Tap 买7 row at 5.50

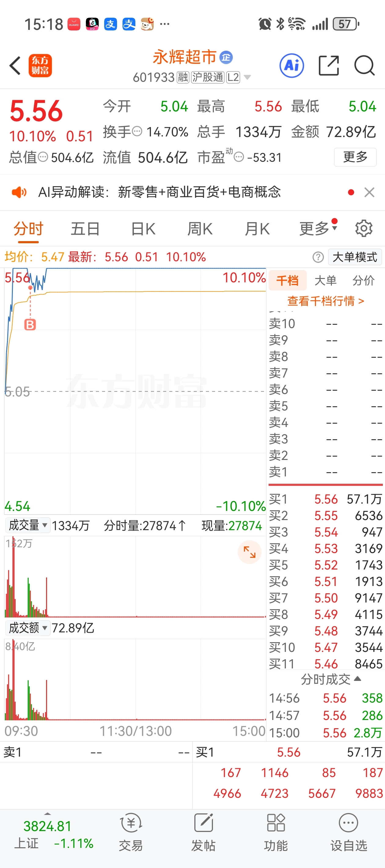point(325,598)
